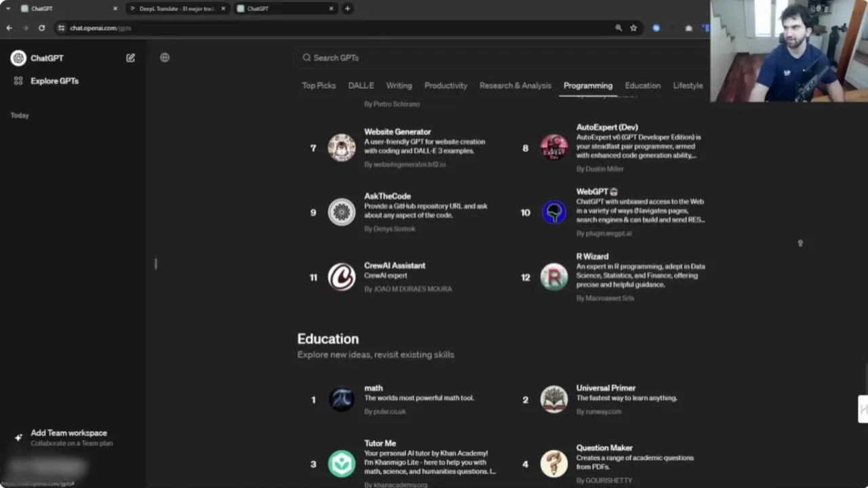Click the WebGPT icon

pyautogui.click(x=554, y=212)
